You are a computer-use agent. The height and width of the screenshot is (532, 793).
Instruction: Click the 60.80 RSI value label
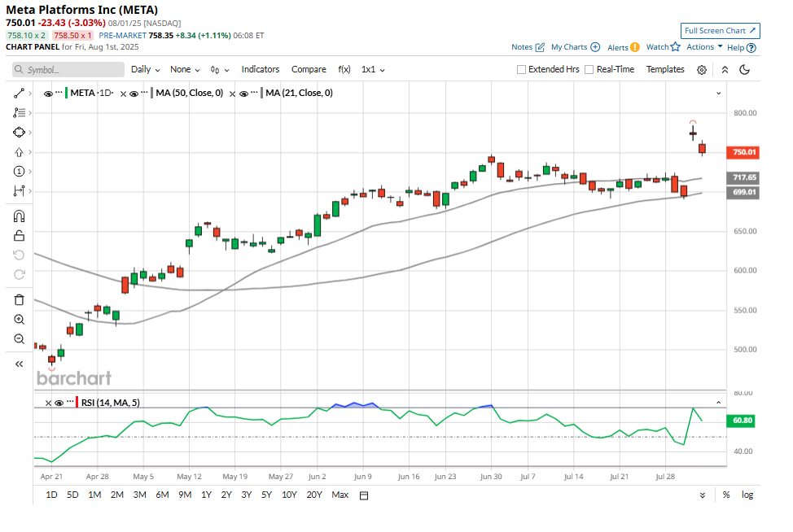[x=741, y=421]
